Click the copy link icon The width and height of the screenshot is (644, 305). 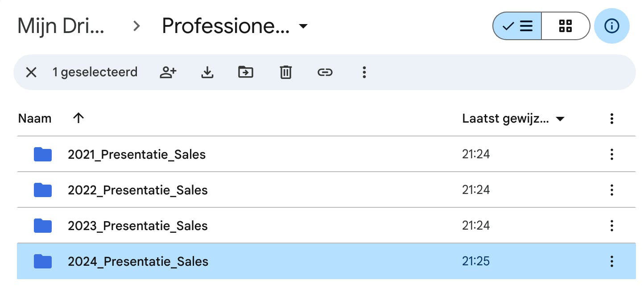click(325, 72)
